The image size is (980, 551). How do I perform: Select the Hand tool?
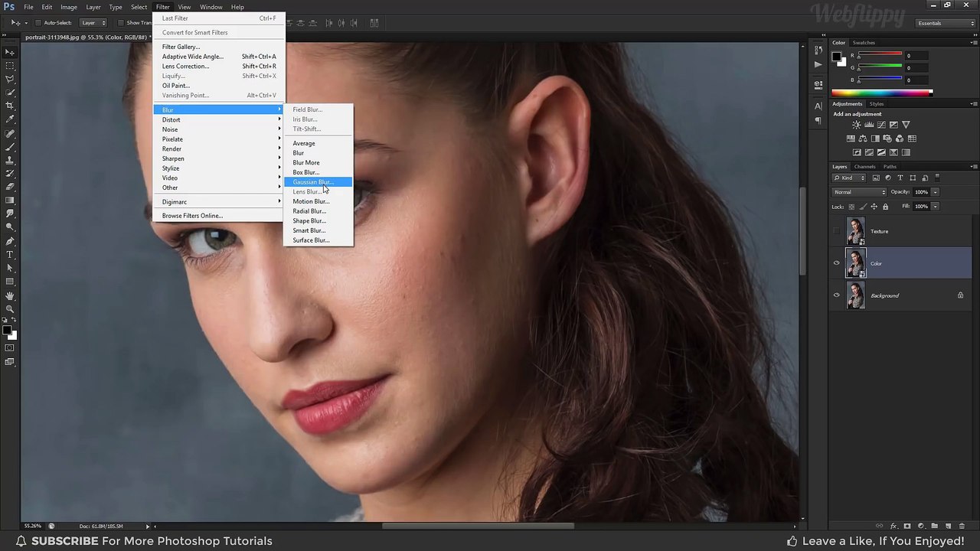[10, 295]
